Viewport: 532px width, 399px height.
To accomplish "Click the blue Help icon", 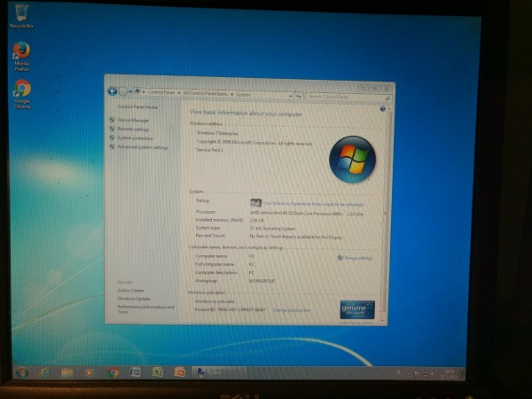I will coord(382,109).
